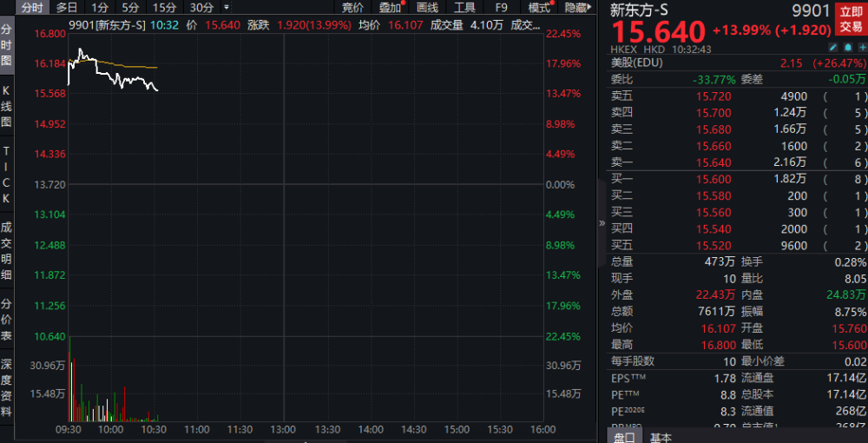Click the 卖五 price 15.720

click(x=713, y=96)
